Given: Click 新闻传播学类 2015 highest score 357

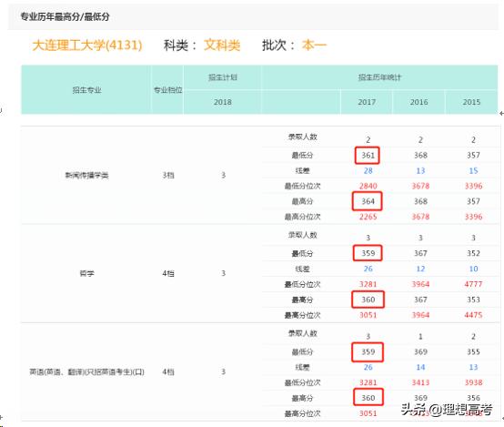Looking at the screenshot, I should coord(473,201).
